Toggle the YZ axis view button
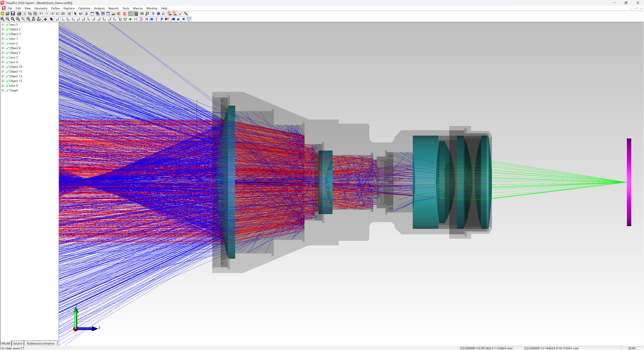 tap(63, 19)
